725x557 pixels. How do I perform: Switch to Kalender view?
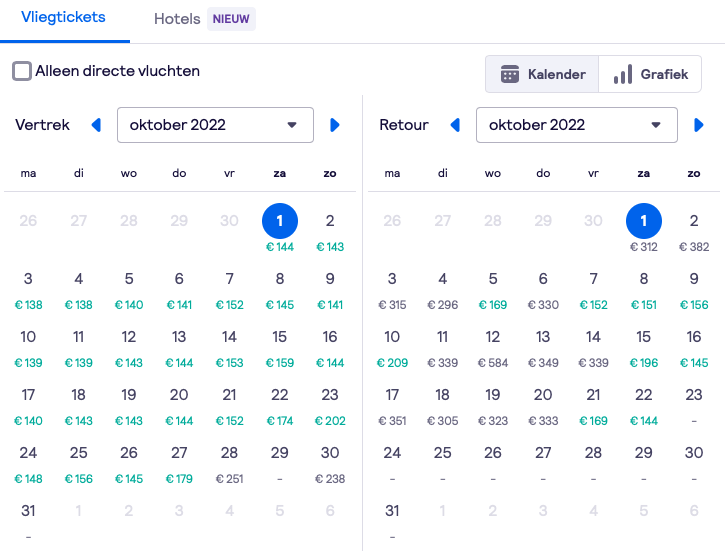click(542, 74)
